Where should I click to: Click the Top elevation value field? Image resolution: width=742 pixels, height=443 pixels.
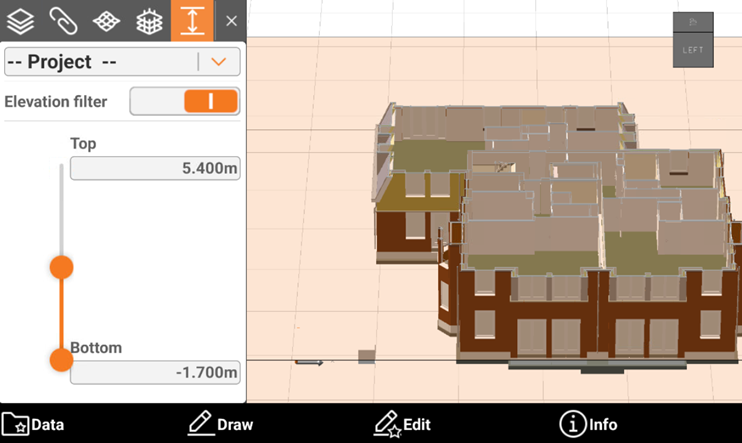click(x=155, y=169)
